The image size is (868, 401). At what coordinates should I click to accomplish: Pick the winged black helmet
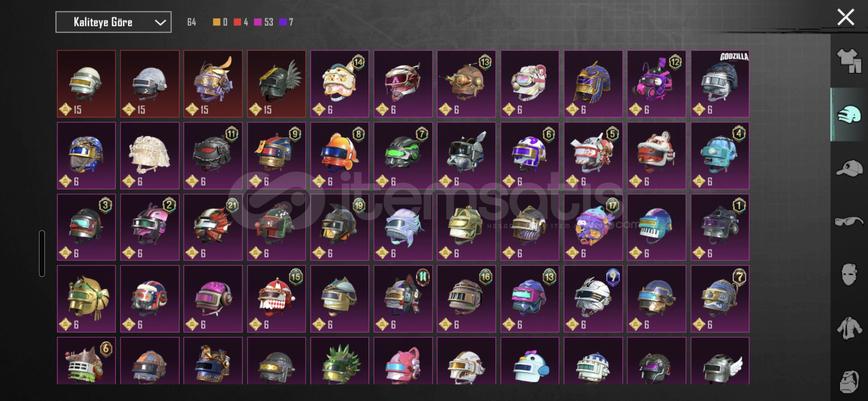pos(276,84)
